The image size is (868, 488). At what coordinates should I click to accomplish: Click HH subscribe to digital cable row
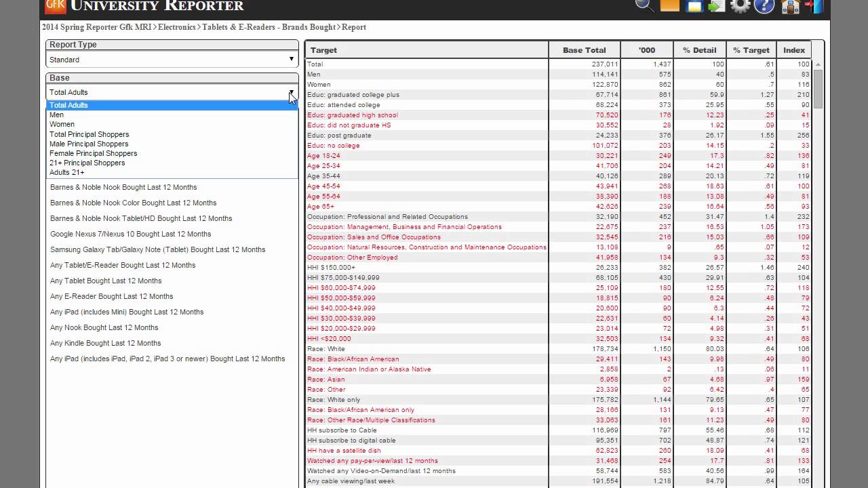point(558,441)
